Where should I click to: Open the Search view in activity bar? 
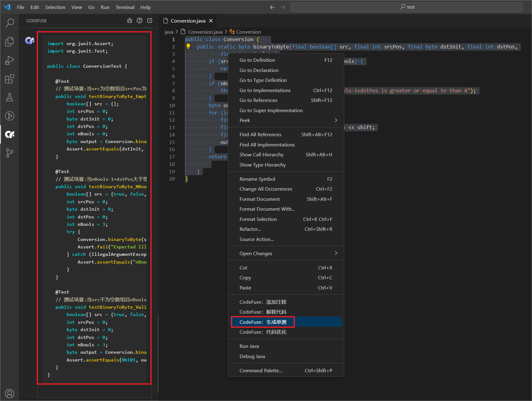(10, 23)
